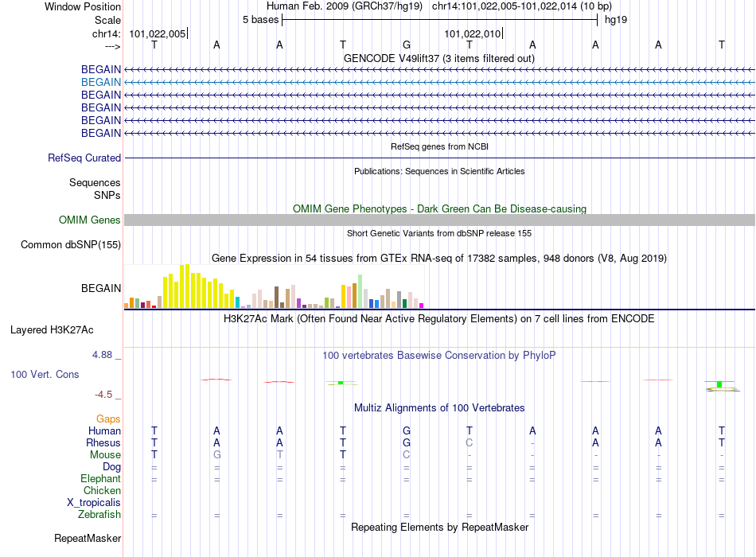
Task: Click the gray C base in Mouse row
Action: coord(407,455)
